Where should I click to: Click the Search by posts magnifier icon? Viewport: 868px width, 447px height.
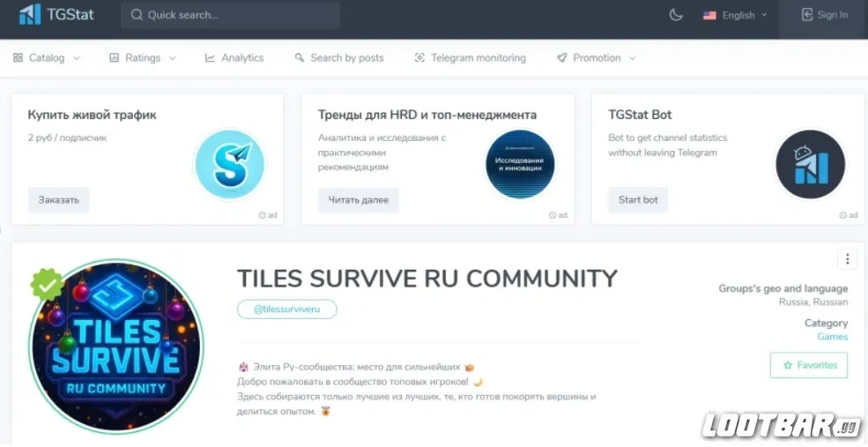coord(300,57)
